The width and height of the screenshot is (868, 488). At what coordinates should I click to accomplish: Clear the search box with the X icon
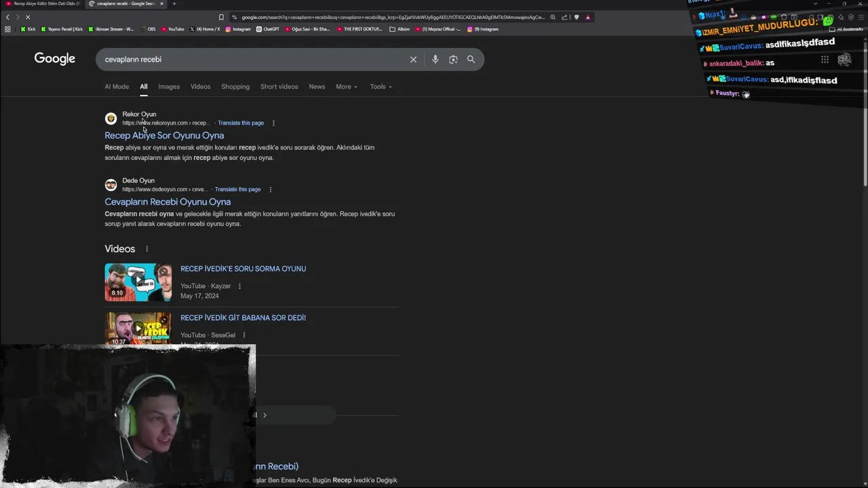click(x=413, y=60)
